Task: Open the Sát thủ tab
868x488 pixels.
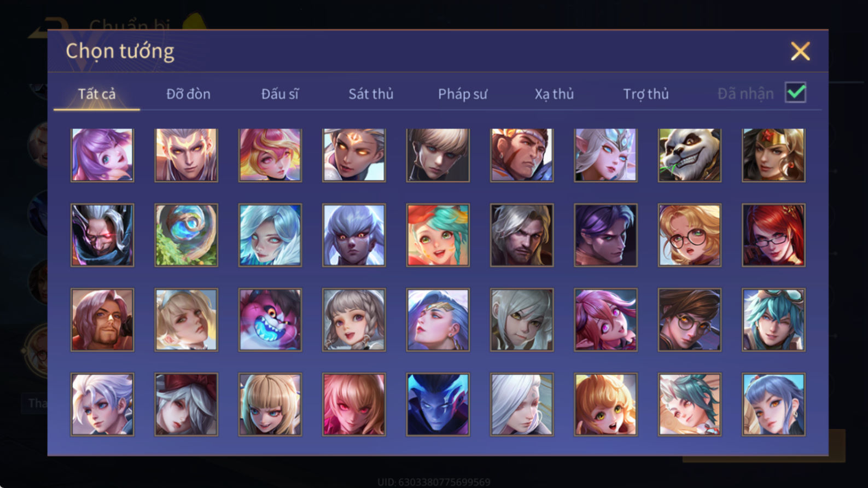Action: (x=371, y=94)
